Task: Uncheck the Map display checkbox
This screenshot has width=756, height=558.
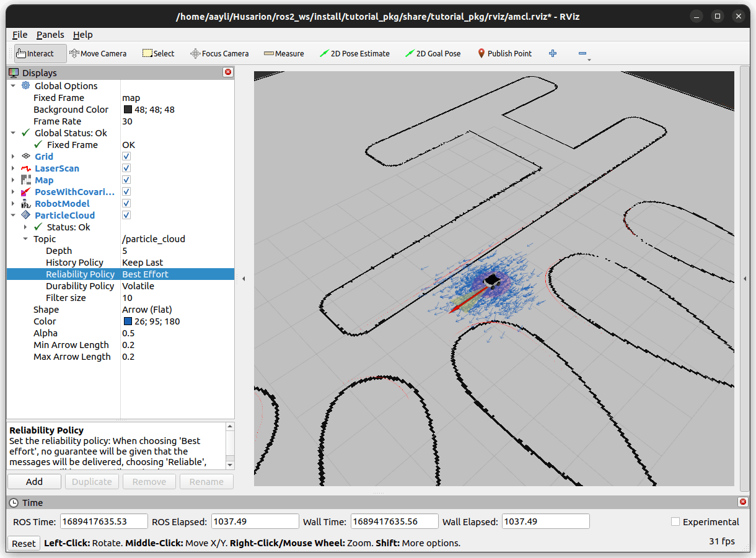Action: coord(126,180)
